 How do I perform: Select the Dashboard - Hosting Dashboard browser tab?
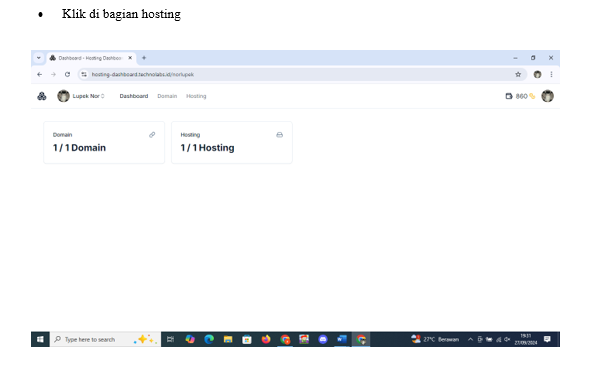pos(91,58)
